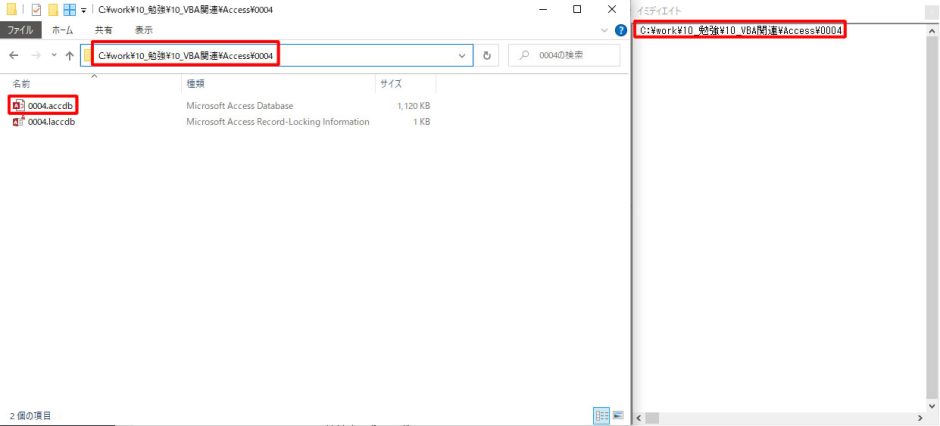The image size is (940, 426).
Task: Sort files by the サイズ column header
Action: pyautogui.click(x=390, y=83)
